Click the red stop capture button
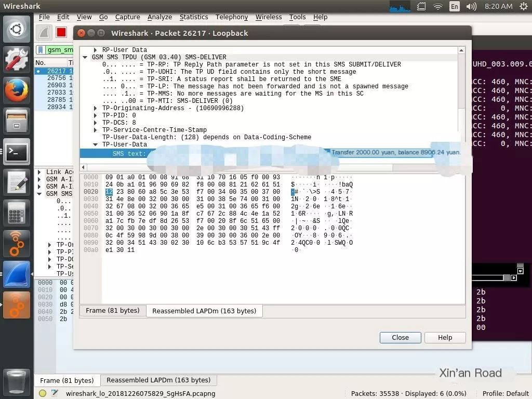 point(61,32)
